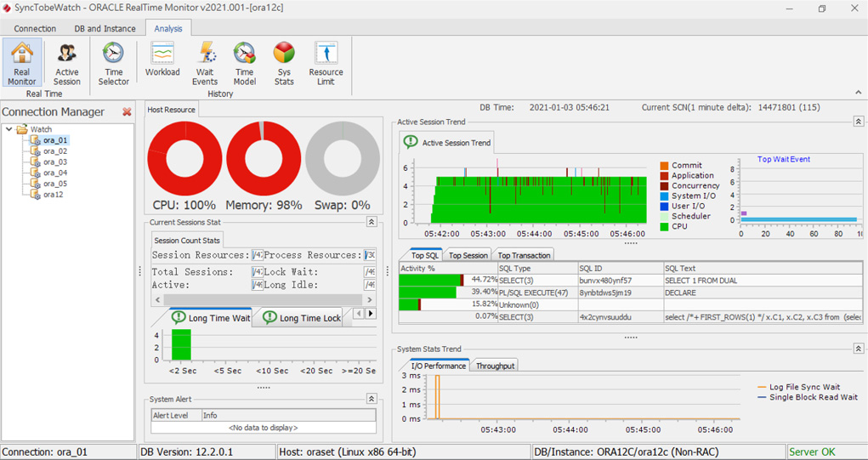
Task: Click the CPU 100% donut gauge
Action: click(184, 159)
